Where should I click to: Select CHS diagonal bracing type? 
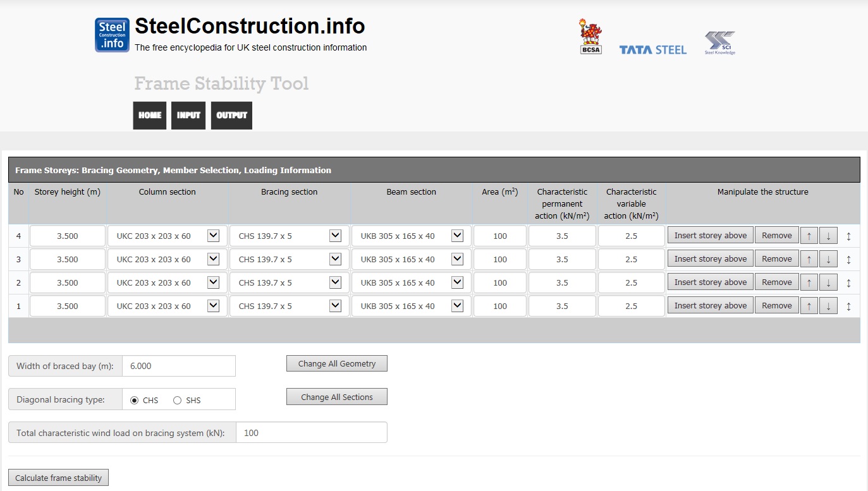click(x=134, y=400)
